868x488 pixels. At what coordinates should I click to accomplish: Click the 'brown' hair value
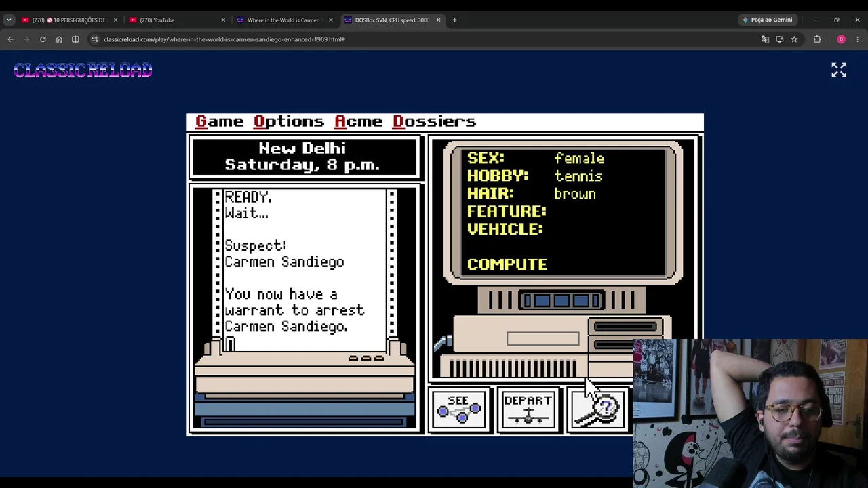575,194
